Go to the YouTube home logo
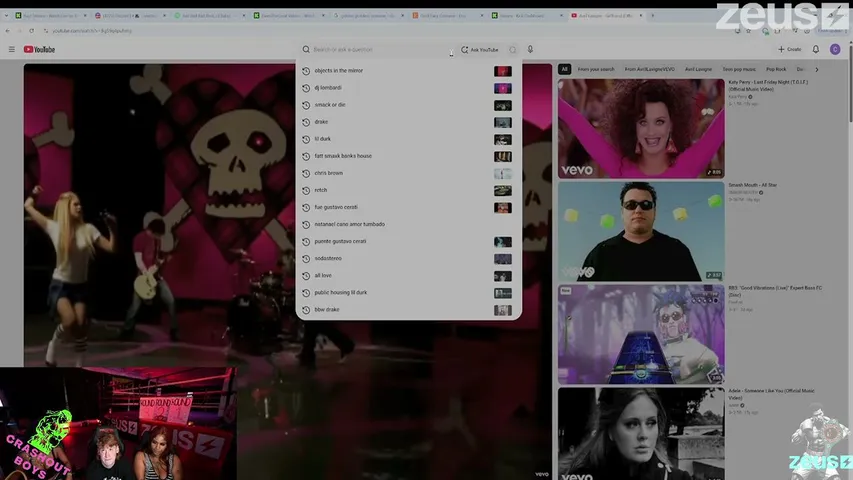Viewport: 853px width, 480px height. (39, 50)
